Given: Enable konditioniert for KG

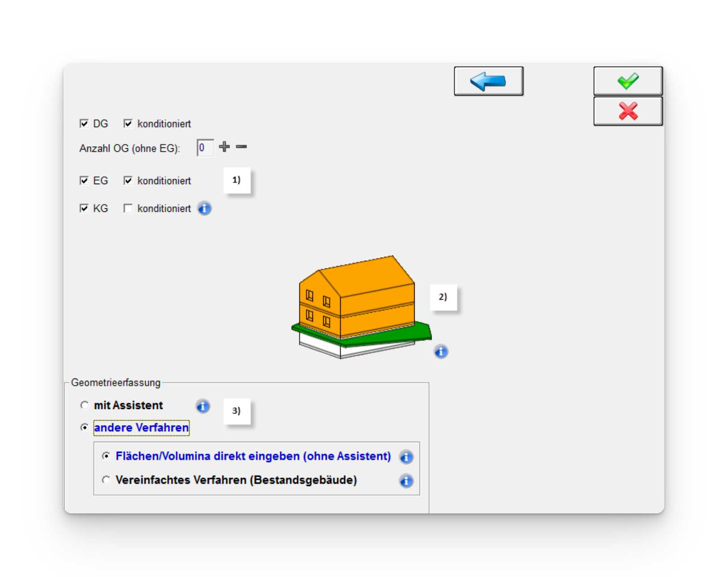Looking at the screenshot, I should point(128,208).
